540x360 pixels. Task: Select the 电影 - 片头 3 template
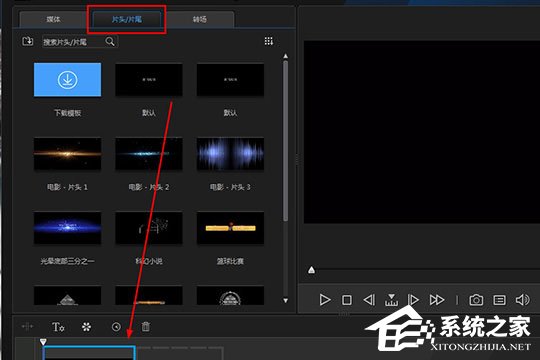230,154
